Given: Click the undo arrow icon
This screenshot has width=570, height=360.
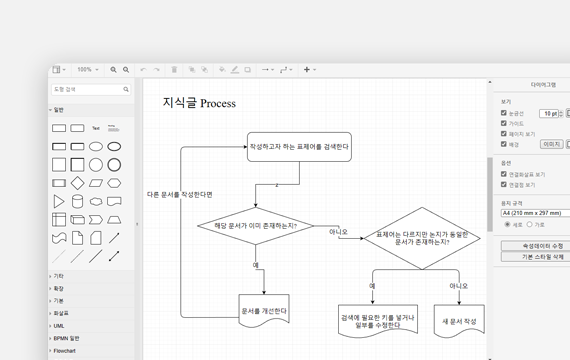Looking at the screenshot, I should click(143, 69).
